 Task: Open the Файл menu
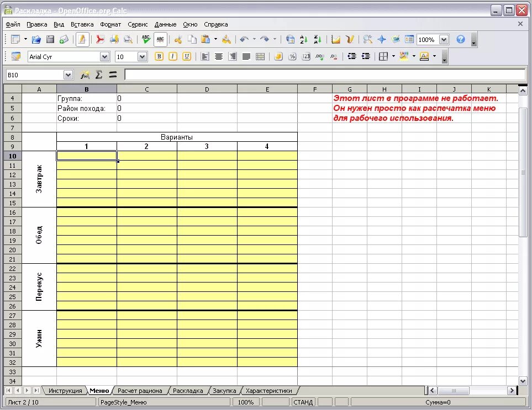coord(13,24)
